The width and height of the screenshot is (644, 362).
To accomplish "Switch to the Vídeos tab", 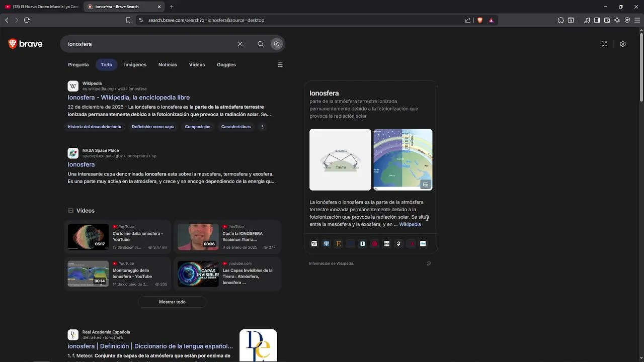I will pos(197,65).
